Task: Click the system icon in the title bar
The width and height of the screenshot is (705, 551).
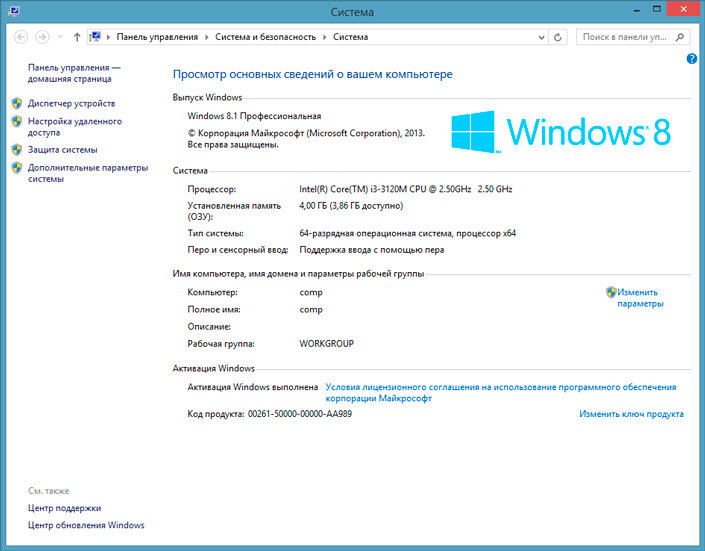Action: coord(14,11)
